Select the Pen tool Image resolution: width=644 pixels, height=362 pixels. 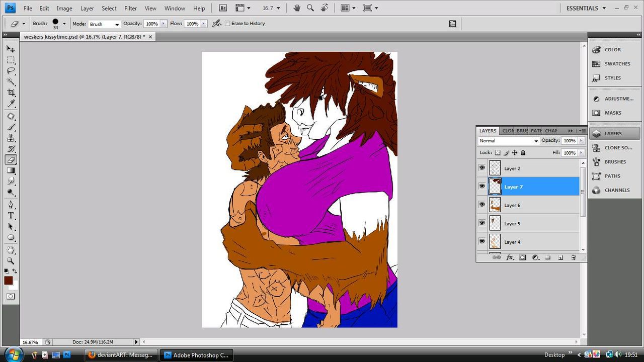pos(11,205)
